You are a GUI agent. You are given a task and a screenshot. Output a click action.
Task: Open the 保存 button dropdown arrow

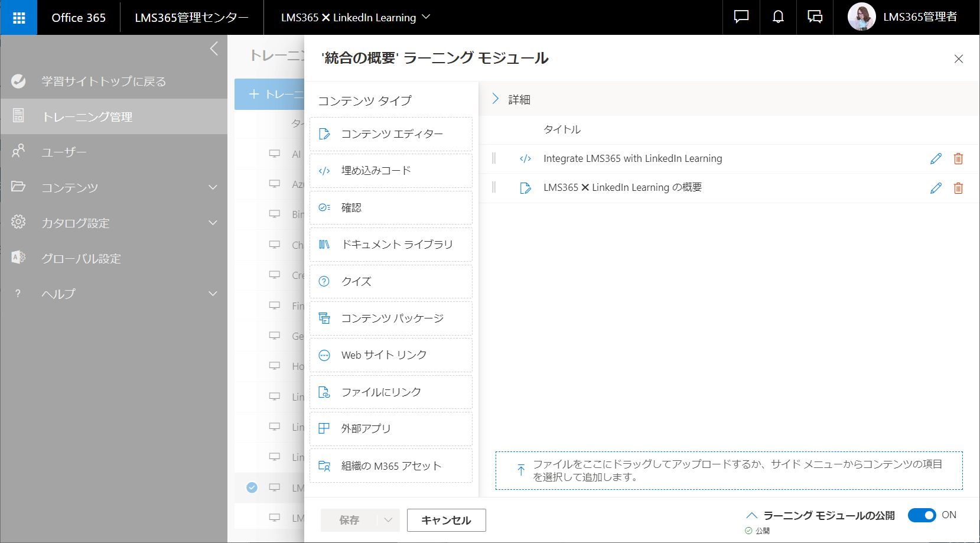pyautogui.click(x=388, y=520)
